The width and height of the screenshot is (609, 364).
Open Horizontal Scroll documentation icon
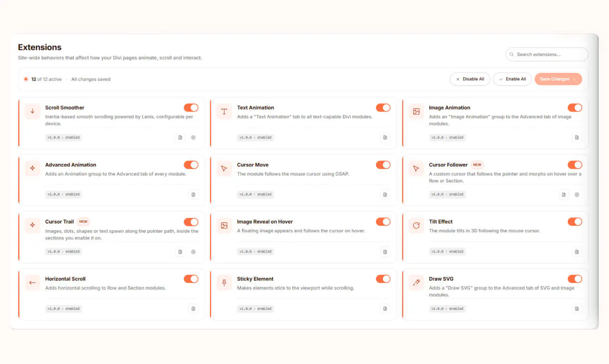pyautogui.click(x=193, y=308)
